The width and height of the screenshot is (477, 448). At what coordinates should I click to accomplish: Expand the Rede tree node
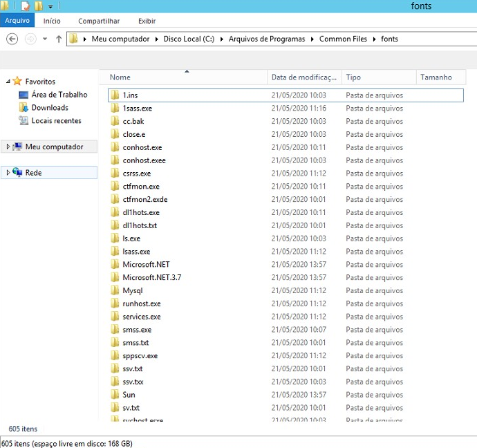click(8, 173)
